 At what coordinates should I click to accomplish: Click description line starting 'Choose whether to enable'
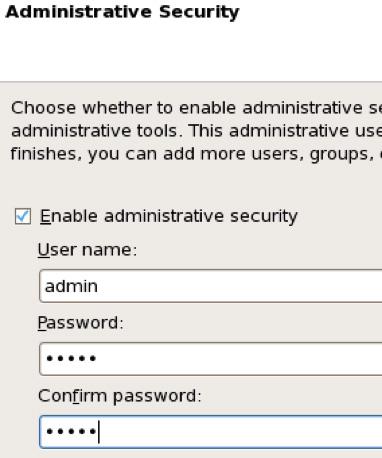tap(196, 108)
